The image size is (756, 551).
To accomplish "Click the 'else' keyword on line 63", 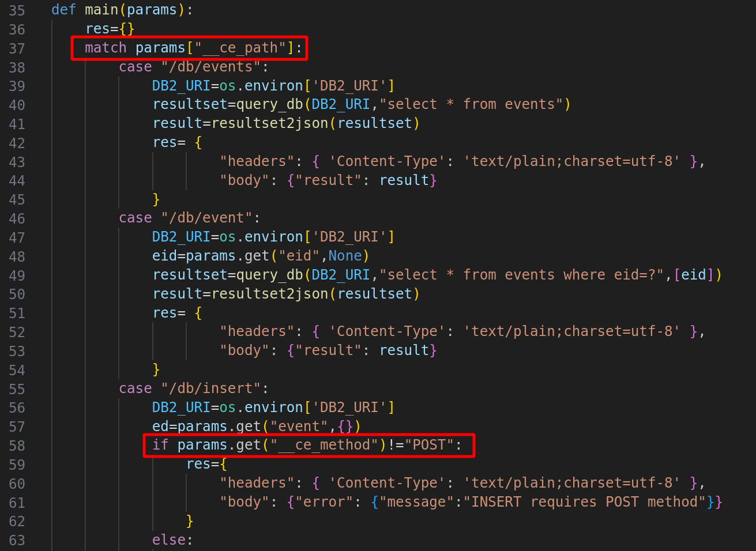I will pyautogui.click(x=169, y=540).
